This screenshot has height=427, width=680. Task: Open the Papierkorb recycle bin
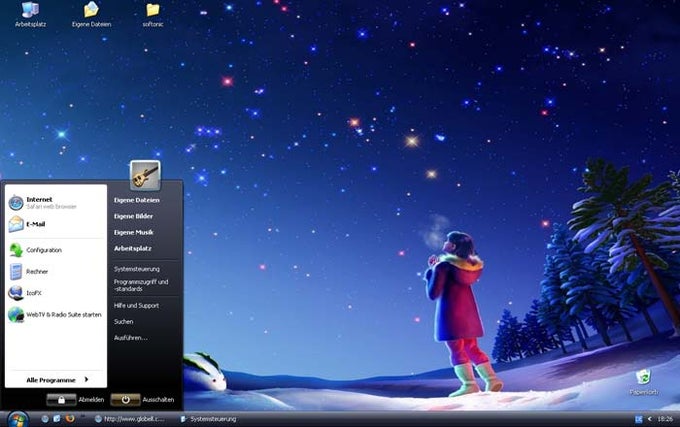[644, 381]
